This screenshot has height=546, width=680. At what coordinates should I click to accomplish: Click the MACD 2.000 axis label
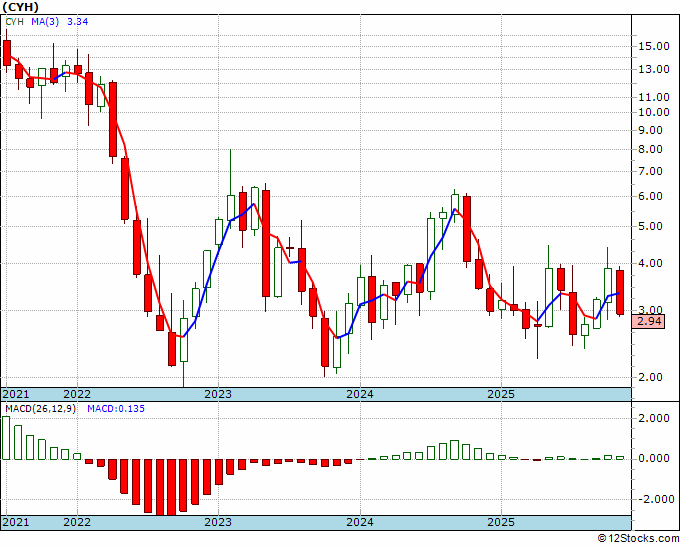tap(654, 418)
